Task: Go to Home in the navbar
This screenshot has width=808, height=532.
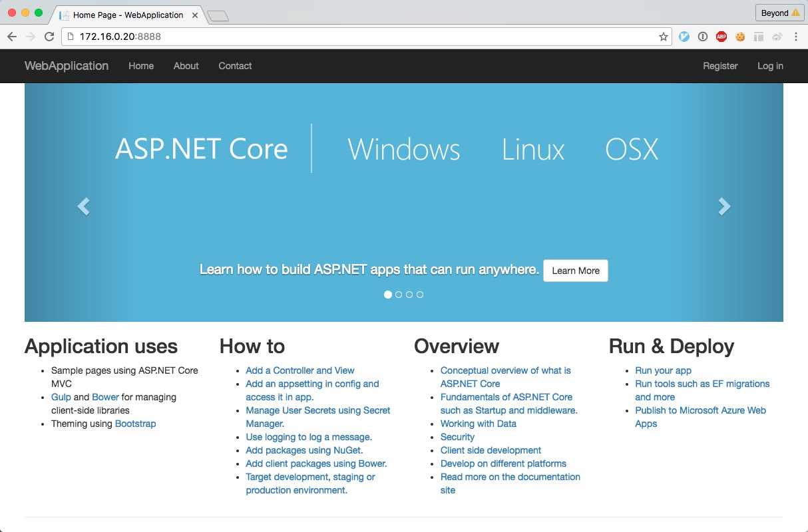Action: pos(141,66)
